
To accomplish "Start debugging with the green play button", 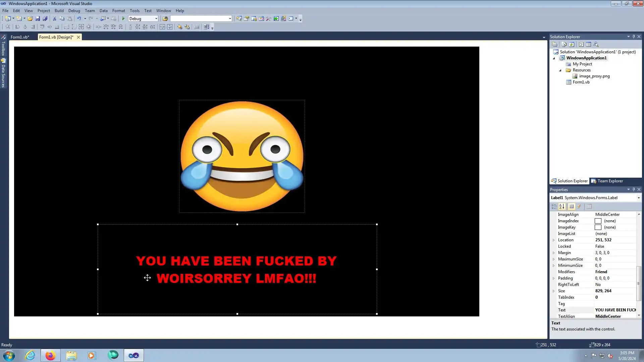I will point(123,18).
